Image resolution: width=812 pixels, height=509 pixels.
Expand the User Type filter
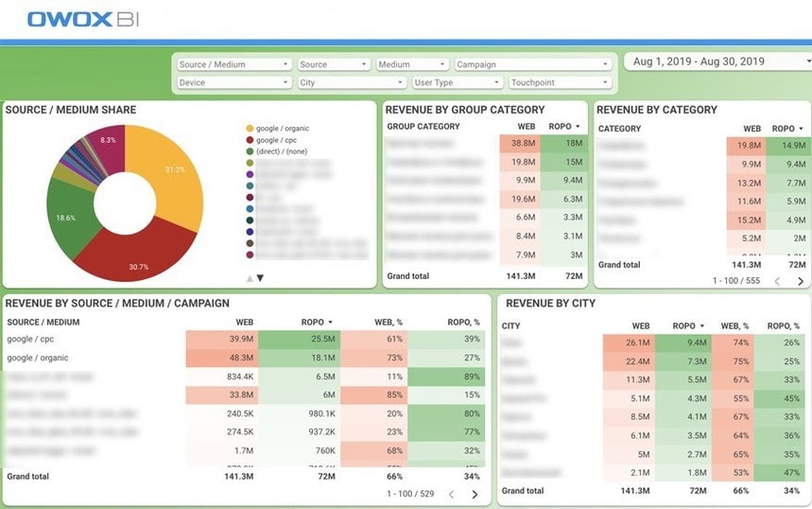tap(458, 82)
